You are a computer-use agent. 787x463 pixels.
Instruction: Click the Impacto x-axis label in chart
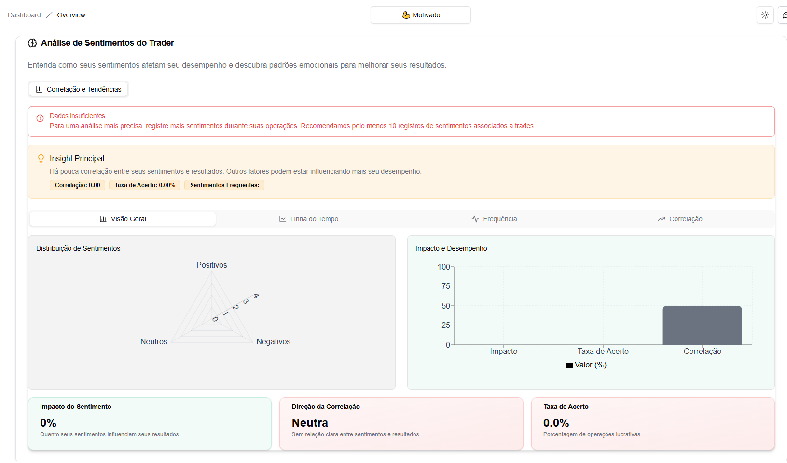[x=503, y=352]
